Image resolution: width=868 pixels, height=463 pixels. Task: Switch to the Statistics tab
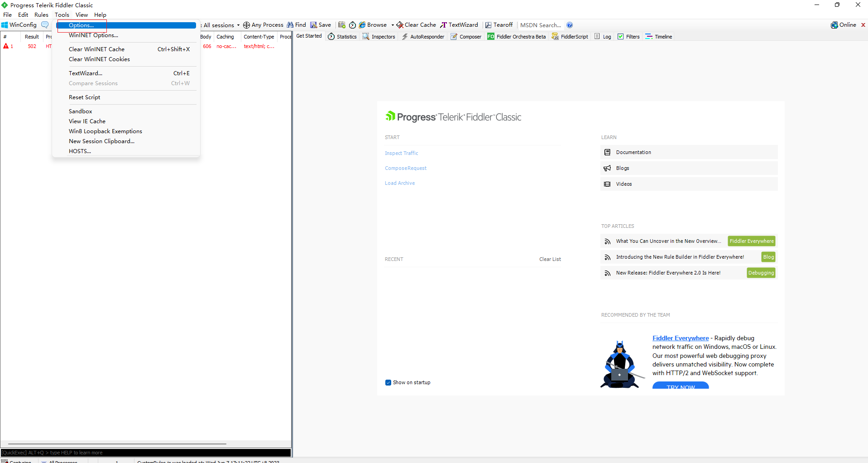[x=342, y=36]
